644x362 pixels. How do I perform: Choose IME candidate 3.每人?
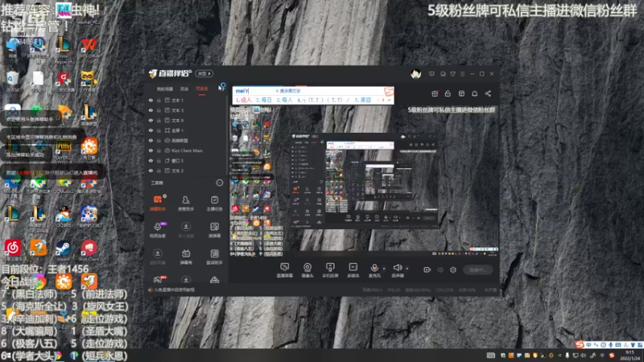click(x=284, y=100)
